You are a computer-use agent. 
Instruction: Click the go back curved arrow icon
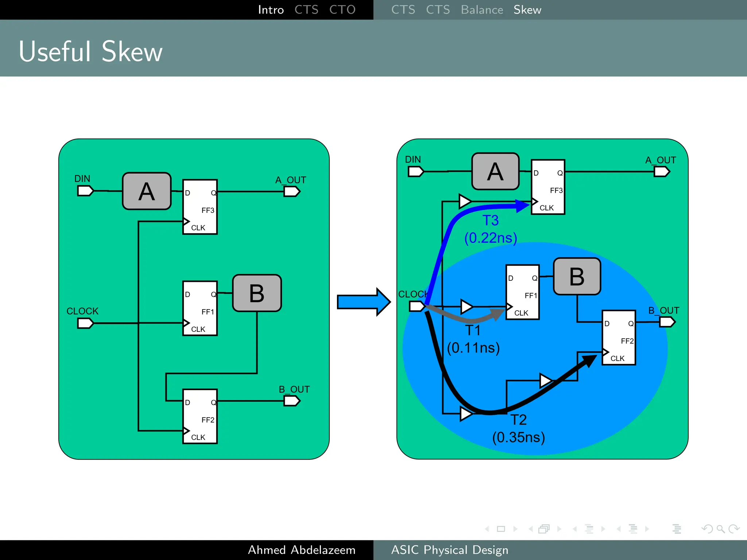[x=707, y=529]
